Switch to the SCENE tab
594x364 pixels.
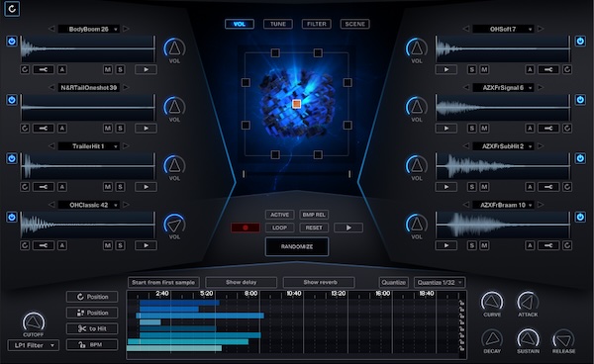355,24
